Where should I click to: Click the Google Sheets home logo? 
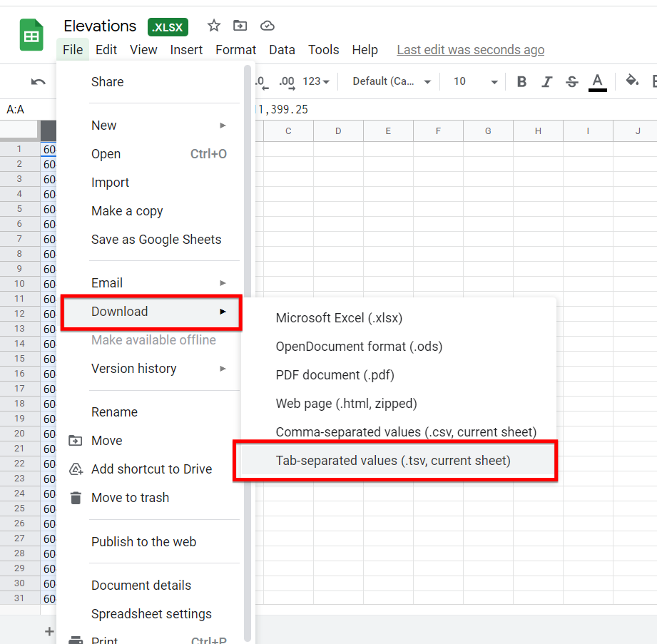31,35
